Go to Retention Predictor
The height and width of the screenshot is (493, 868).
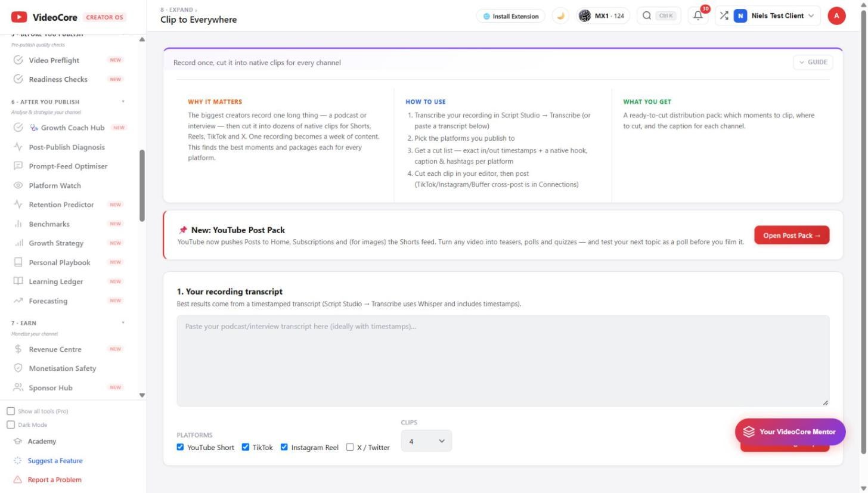(x=70, y=204)
